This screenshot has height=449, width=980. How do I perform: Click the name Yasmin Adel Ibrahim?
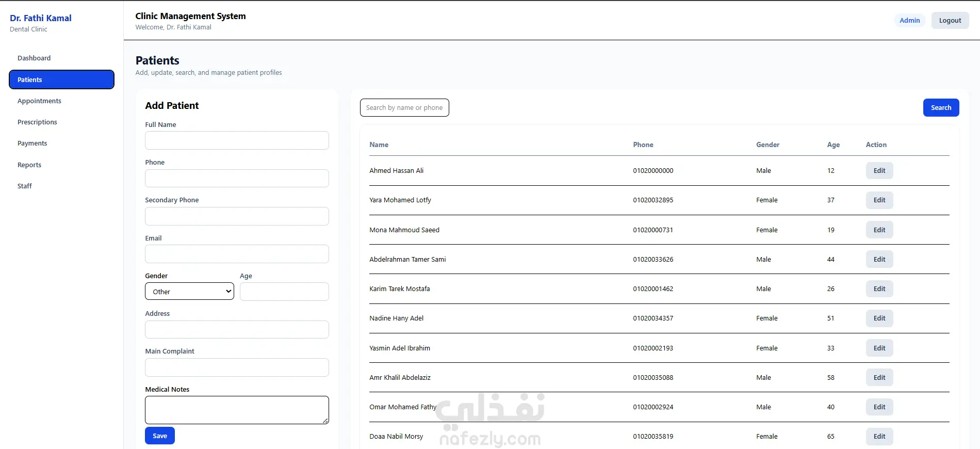(400, 348)
